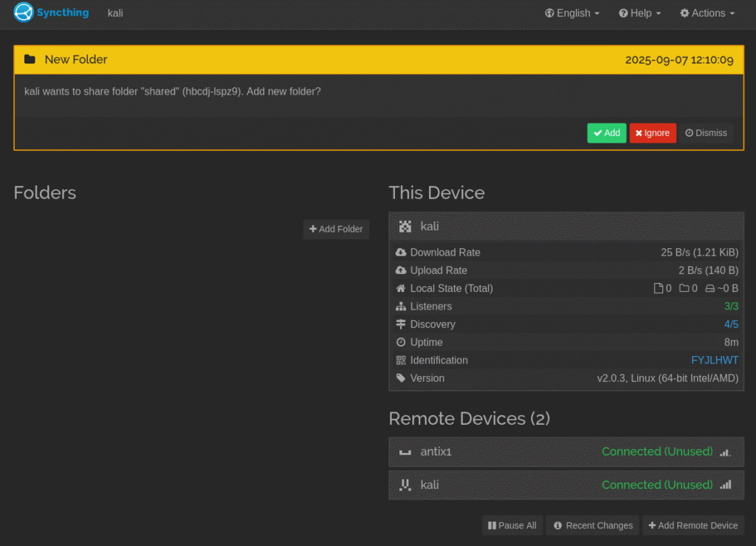
Task: Open the English language dropdown
Action: pyautogui.click(x=572, y=13)
